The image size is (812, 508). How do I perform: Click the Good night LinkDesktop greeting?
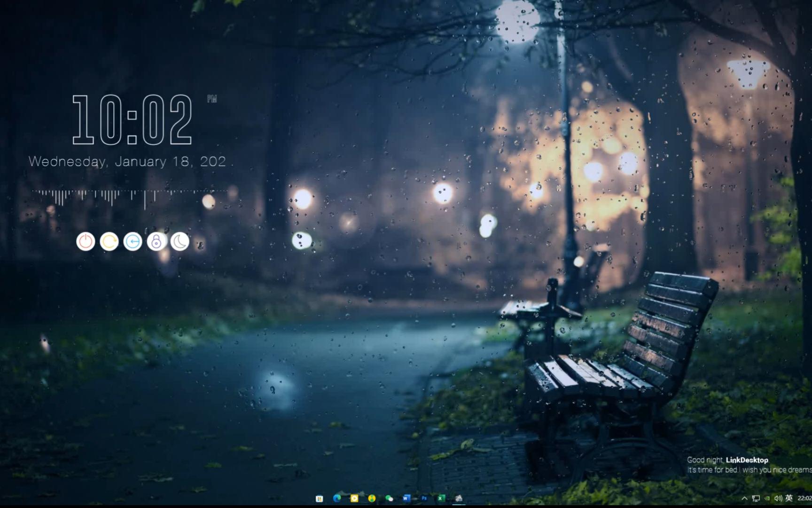pyautogui.click(x=728, y=460)
